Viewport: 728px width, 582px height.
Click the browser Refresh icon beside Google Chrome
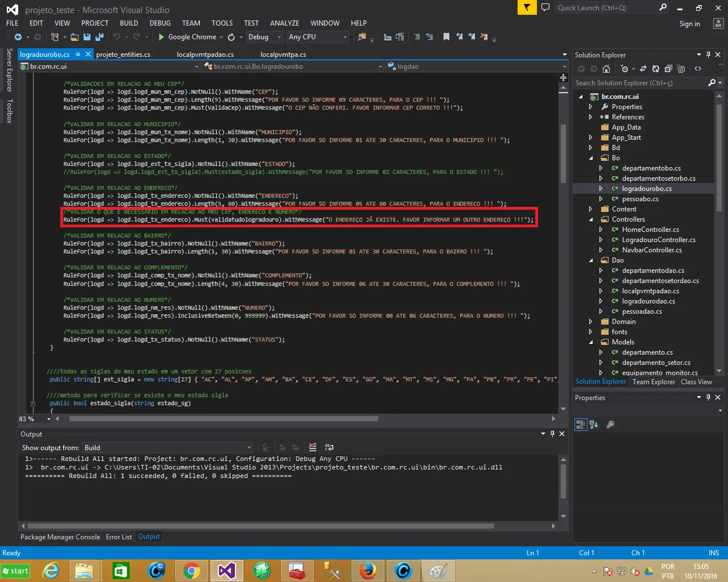(x=231, y=37)
